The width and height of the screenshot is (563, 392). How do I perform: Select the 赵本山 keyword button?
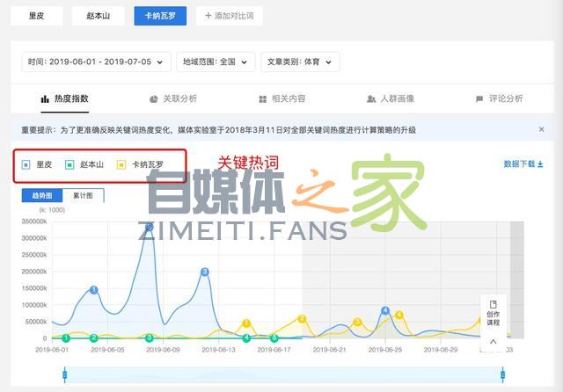click(98, 16)
